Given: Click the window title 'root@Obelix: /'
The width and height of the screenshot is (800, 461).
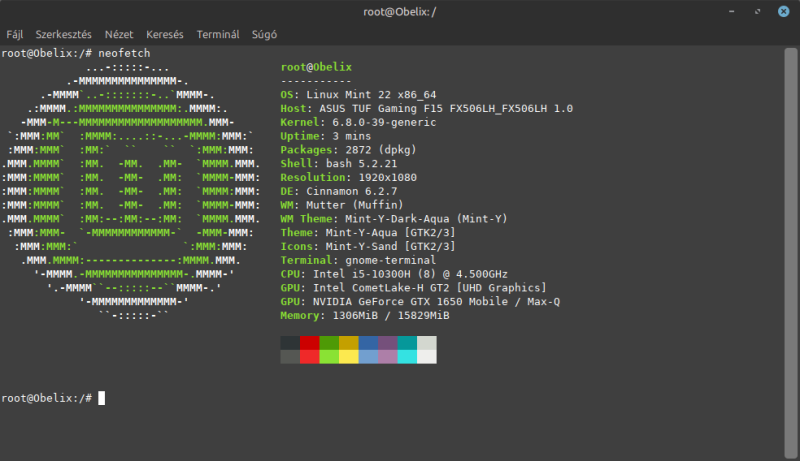Looking at the screenshot, I should coord(399,12).
